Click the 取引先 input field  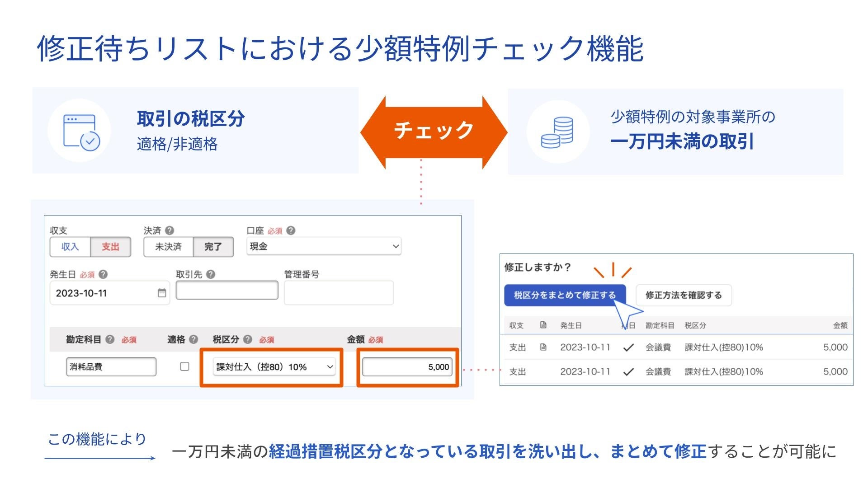pos(226,290)
